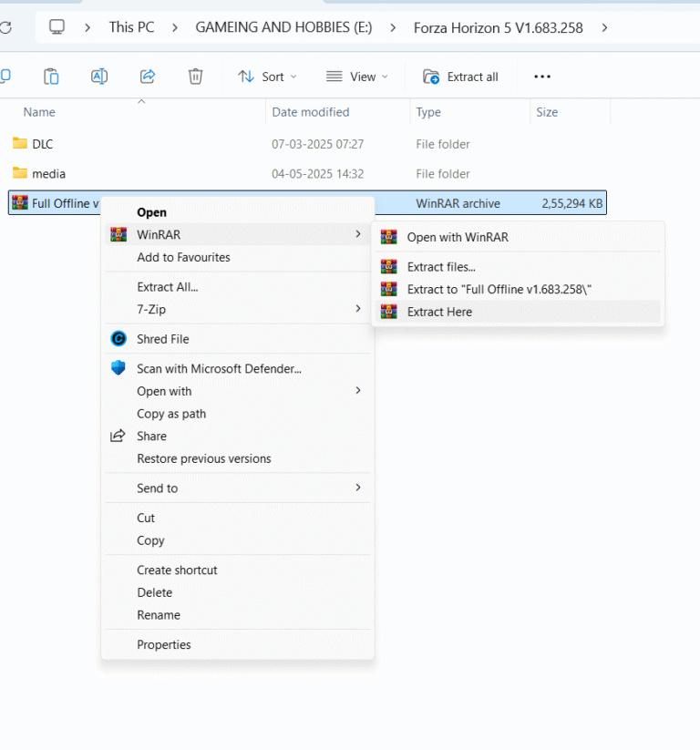Click the Microsoft Defender shield icon
The height and width of the screenshot is (750, 700).
point(118,368)
